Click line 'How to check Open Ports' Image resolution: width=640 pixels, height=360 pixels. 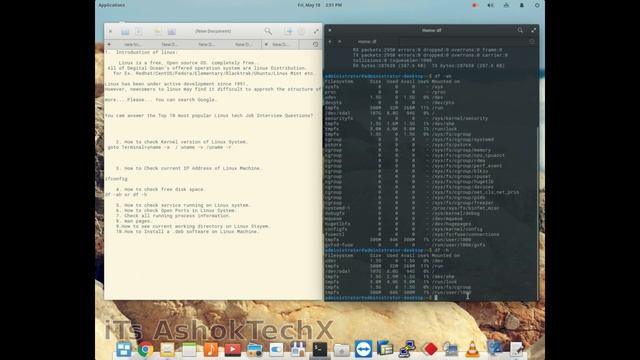click(176, 211)
